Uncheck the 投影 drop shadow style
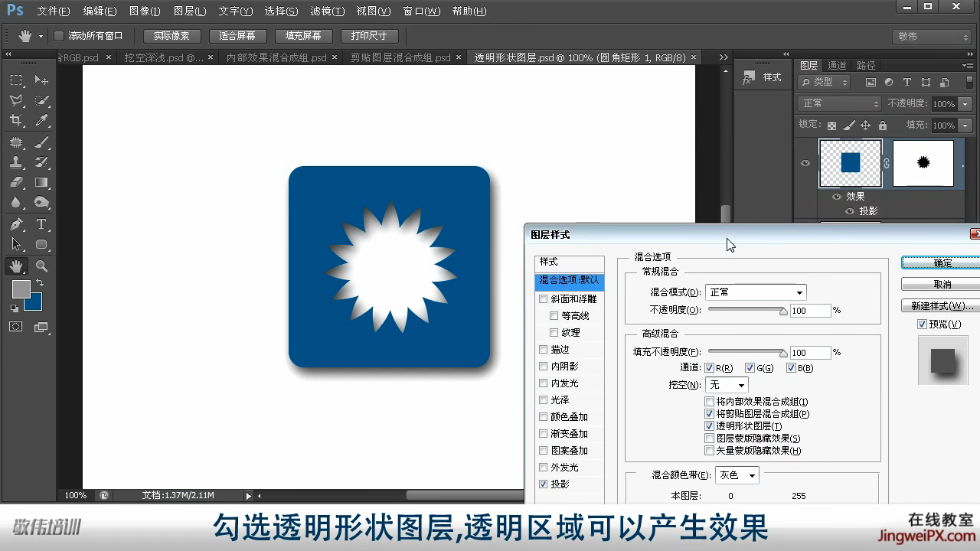The height and width of the screenshot is (551, 980). (544, 484)
